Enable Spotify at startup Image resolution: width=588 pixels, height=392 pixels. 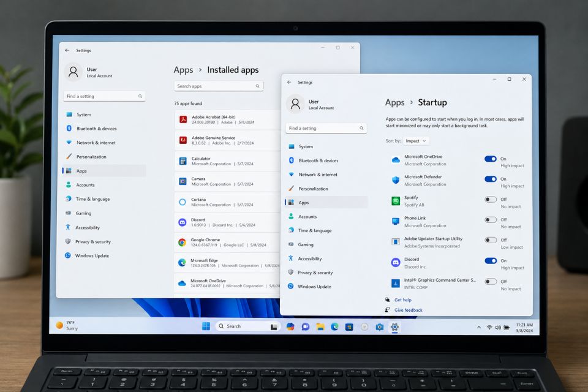491,199
